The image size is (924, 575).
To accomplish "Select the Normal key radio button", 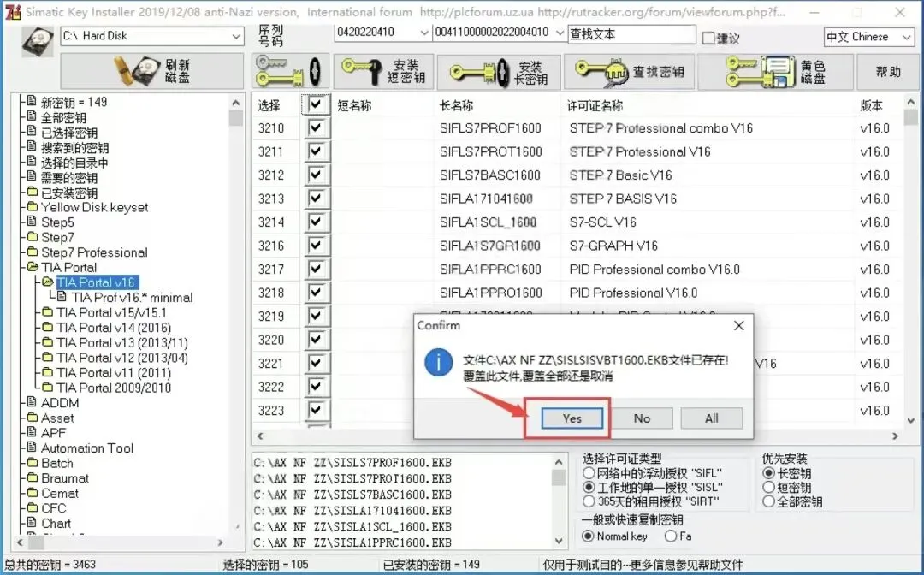I will [588, 536].
